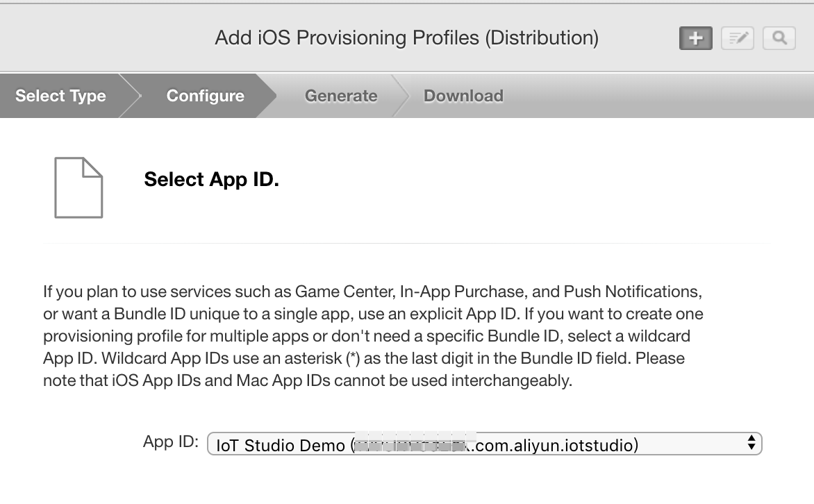Click the blank document page icon

[x=78, y=187]
